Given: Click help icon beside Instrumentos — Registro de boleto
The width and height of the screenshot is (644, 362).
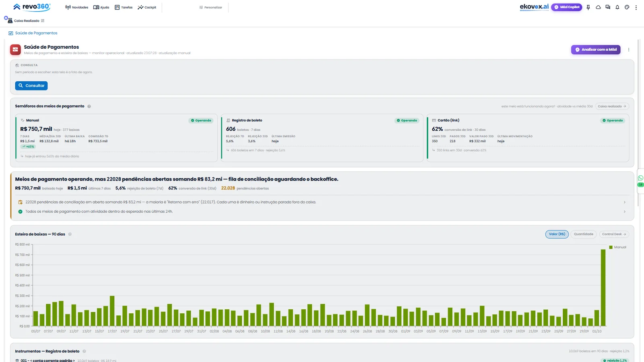Looking at the screenshot, I should tap(84, 351).
